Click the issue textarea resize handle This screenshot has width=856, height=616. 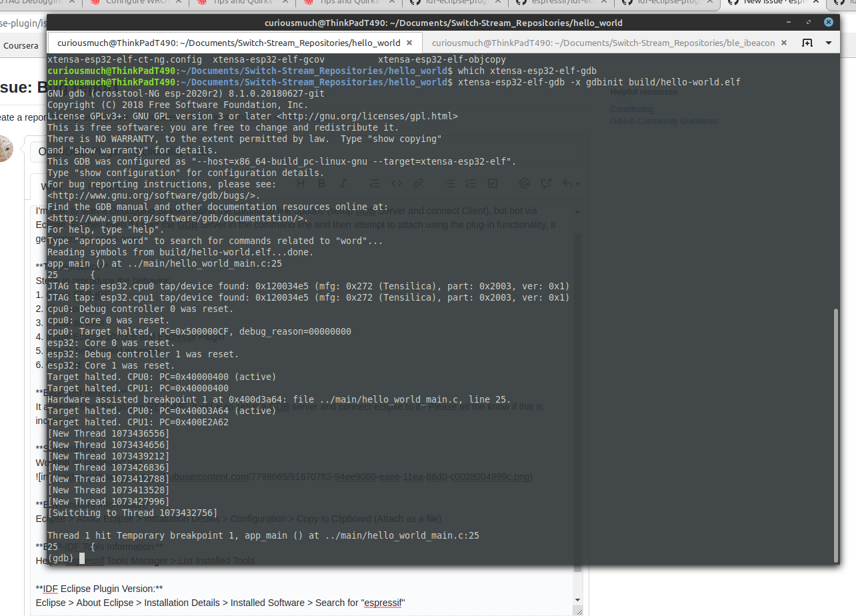coord(578,611)
